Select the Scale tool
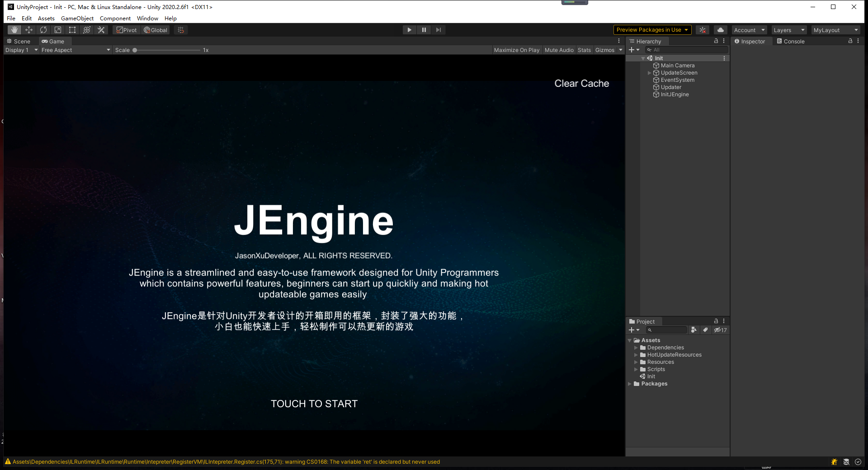 (x=58, y=29)
